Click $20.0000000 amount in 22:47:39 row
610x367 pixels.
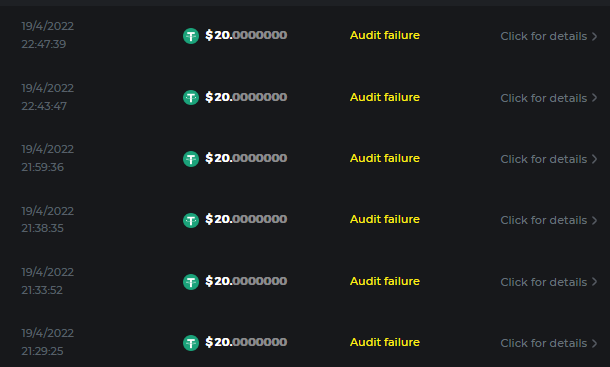pos(246,35)
